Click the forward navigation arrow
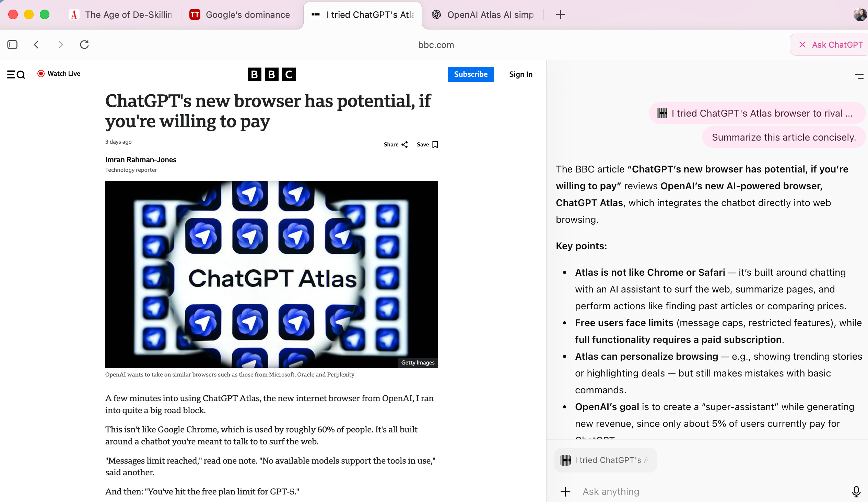The image size is (868, 502). click(x=61, y=45)
